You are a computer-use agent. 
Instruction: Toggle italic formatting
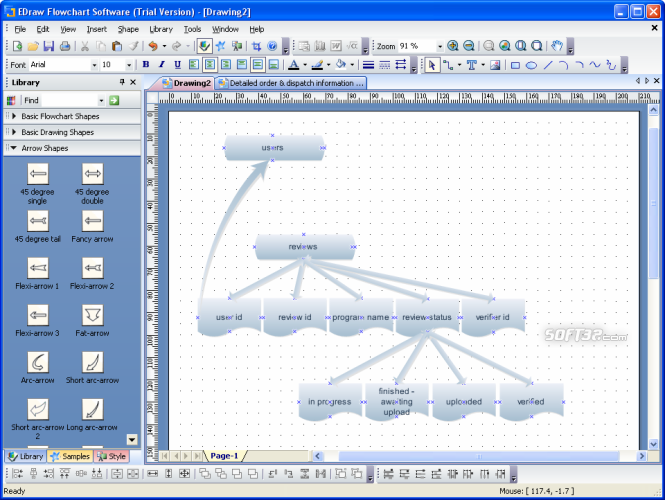click(162, 65)
